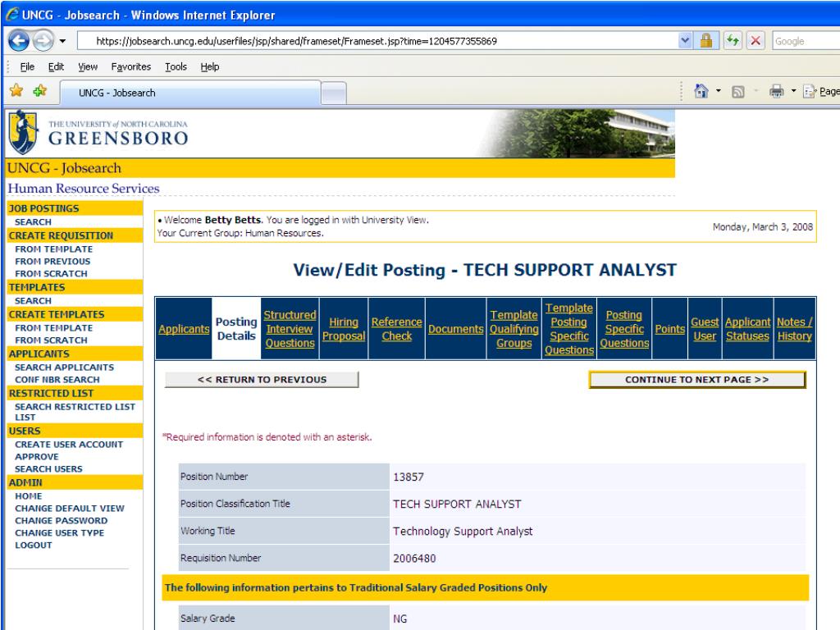
Task: Open the Help menu
Action: click(210, 67)
